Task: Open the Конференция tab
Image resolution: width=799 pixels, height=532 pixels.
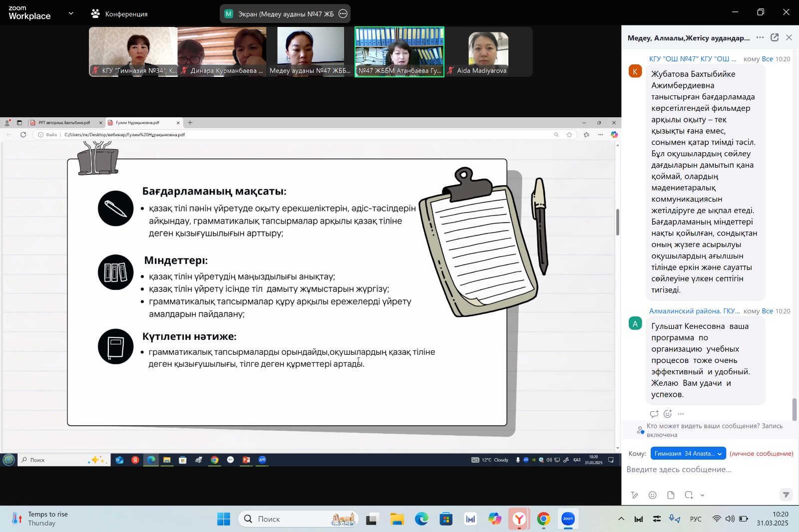Action: tap(119, 14)
